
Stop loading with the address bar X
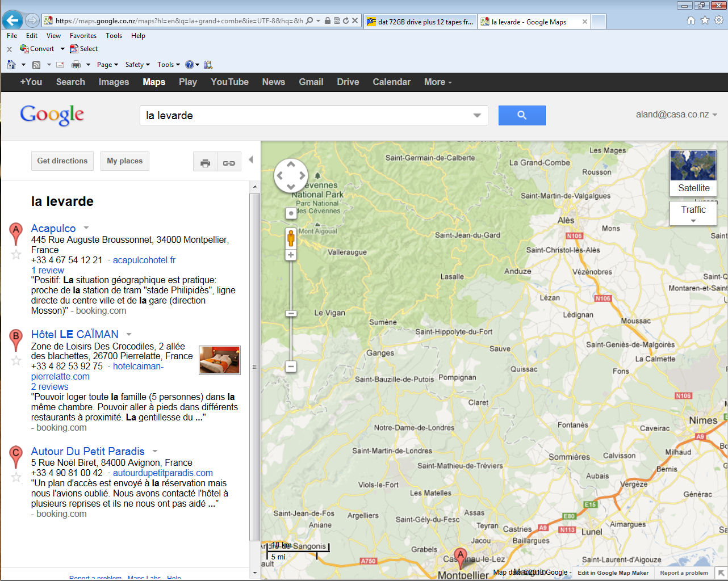point(355,20)
